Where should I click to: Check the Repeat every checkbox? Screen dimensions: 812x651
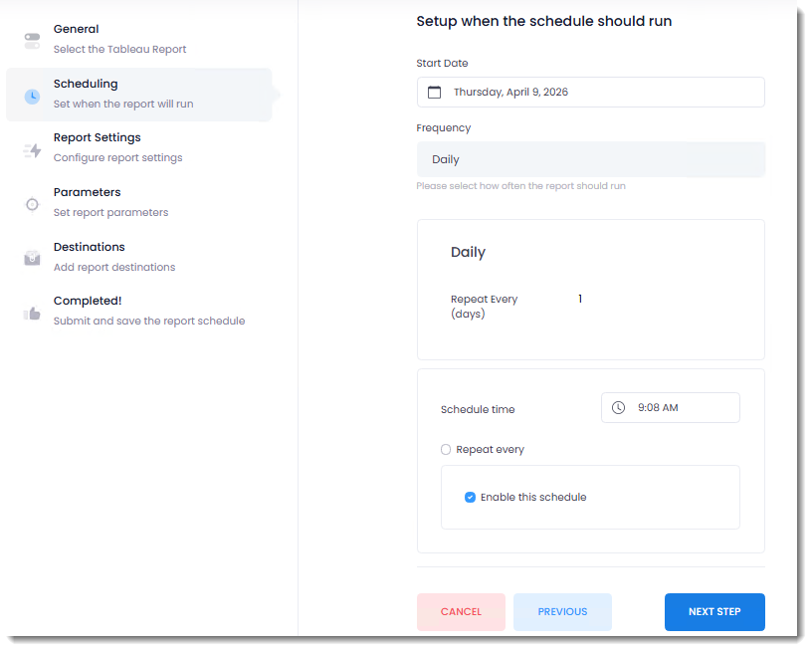coord(446,450)
